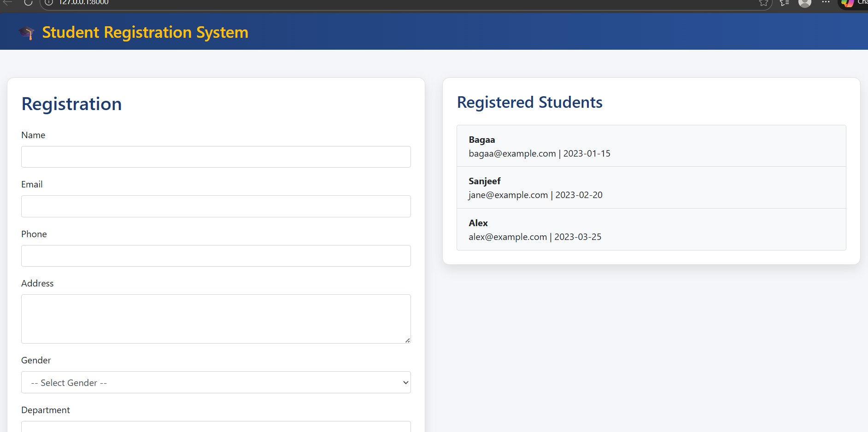Screen dimensions: 868x432
Task: Select the Sanjeef student entry
Action: (x=651, y=187)
